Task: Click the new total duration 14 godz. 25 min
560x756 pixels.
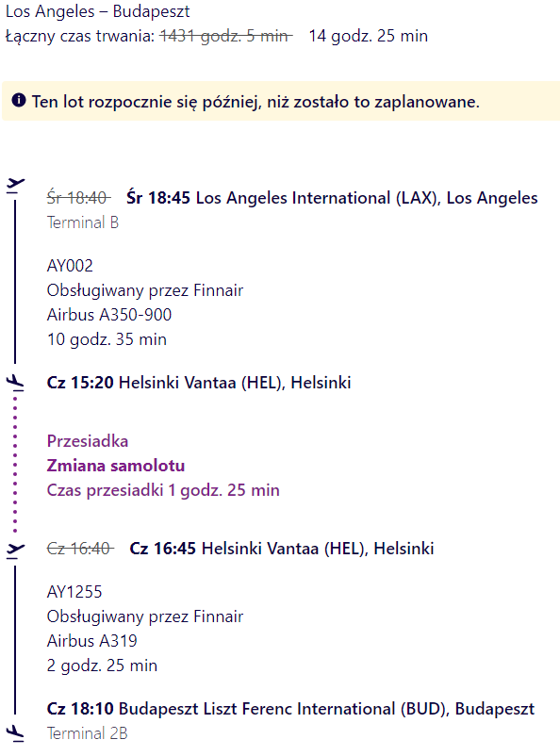Action: (x=368, y=36)
